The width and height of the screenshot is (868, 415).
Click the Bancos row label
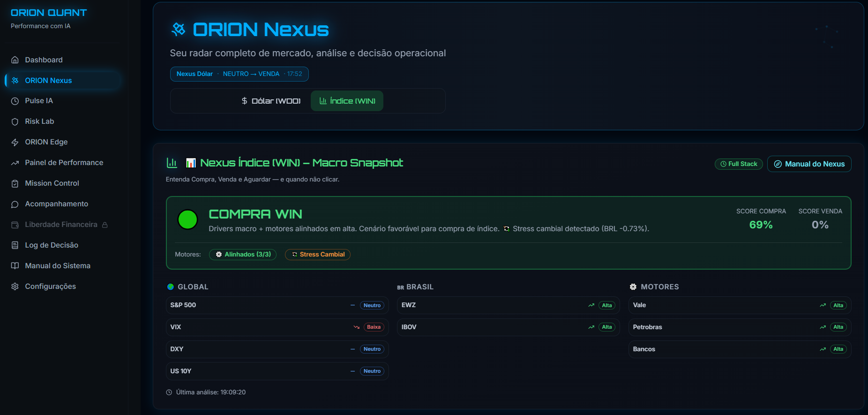click(644, 349)
